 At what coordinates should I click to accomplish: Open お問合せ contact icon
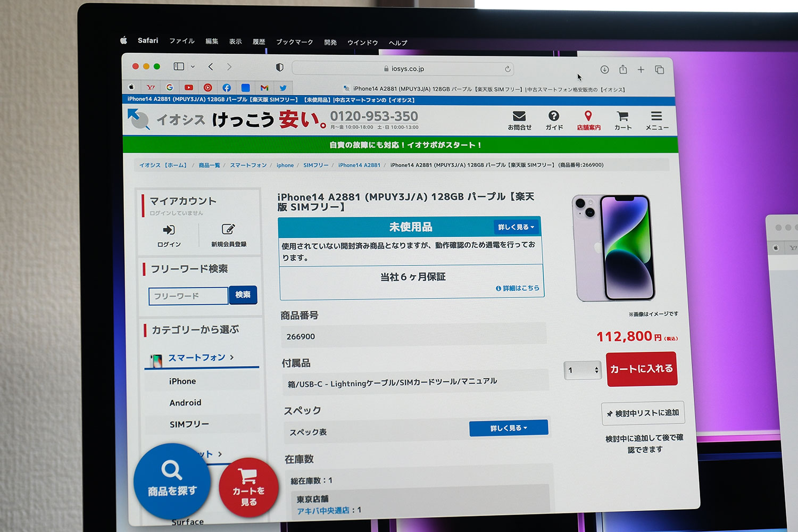coord(519,120)
